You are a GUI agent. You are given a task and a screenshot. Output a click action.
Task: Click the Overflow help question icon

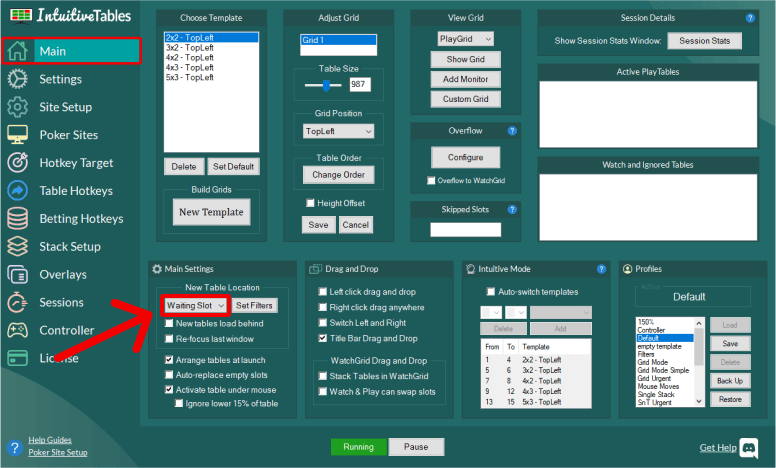(512, 131)
